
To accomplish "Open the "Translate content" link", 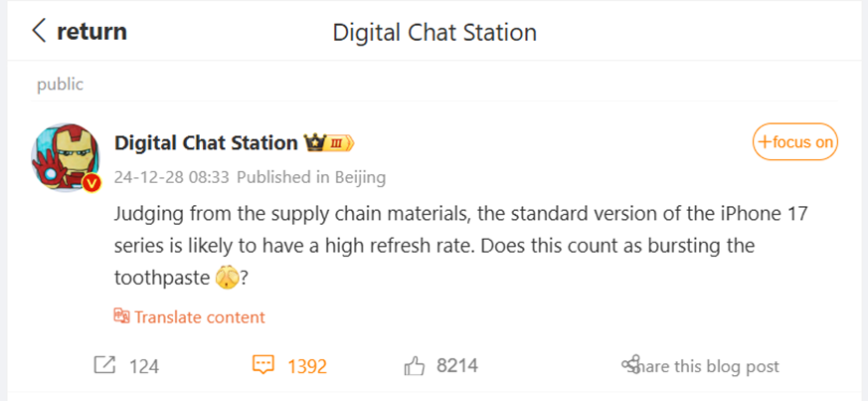I will coord(200,317).
